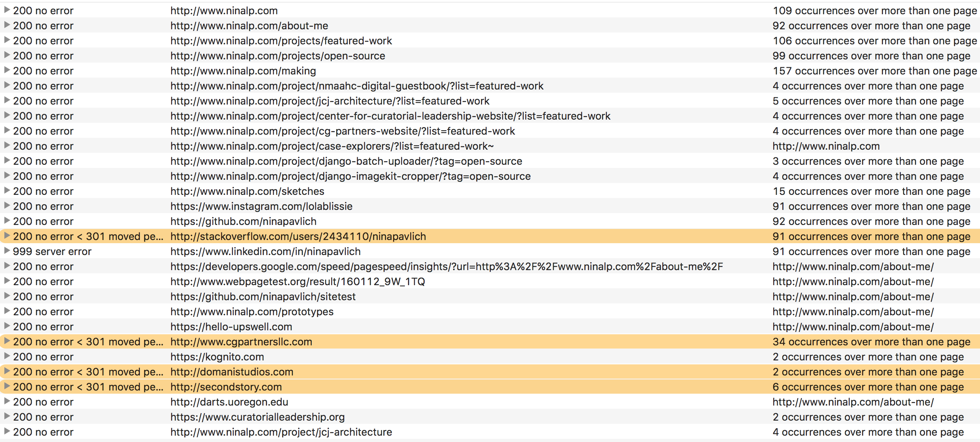Select URL http://www.webpagetest.org/result/160112_9W_1TQ
Image resolution: width=980 pixels, height=442 pixels.
click(x=297, y=282)
